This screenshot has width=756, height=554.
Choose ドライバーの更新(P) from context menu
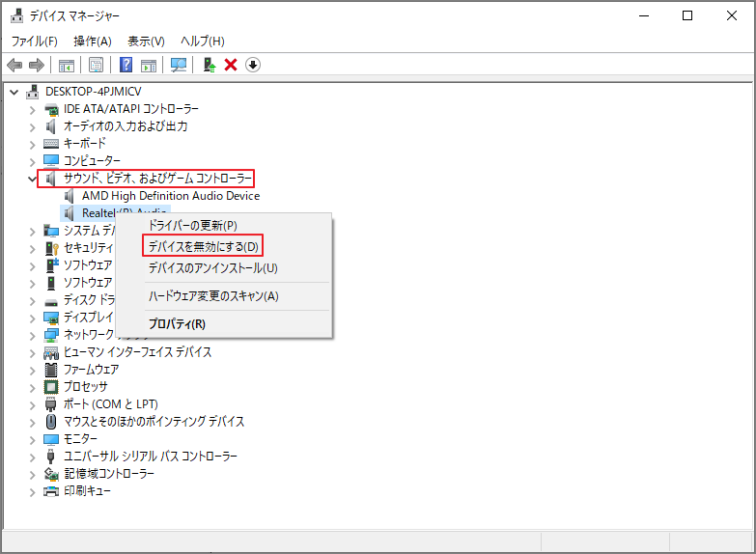(x=224, y=225)
